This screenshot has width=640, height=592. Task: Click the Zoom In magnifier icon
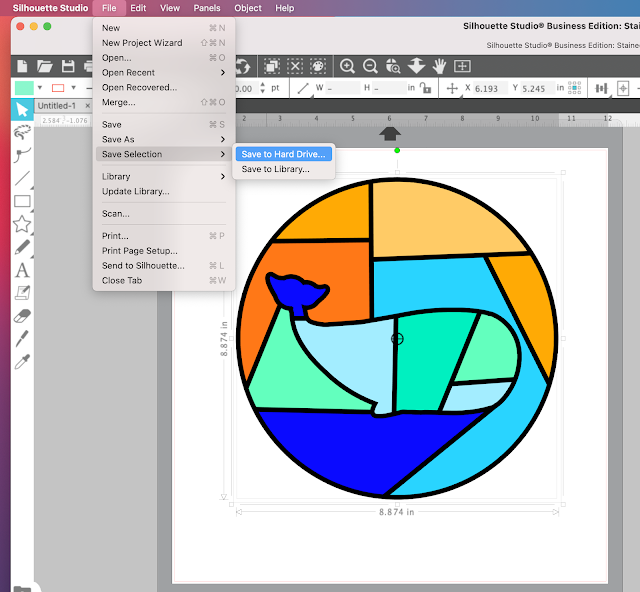tap(347, 66)
